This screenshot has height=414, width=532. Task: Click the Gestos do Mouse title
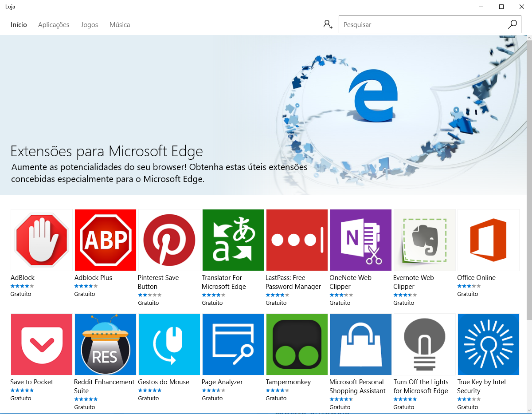[x=164, y=382]
